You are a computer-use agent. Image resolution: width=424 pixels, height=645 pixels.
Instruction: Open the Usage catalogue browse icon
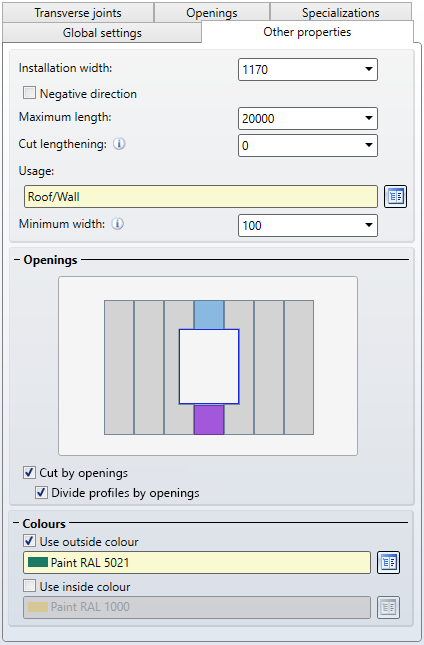[396, 197]
